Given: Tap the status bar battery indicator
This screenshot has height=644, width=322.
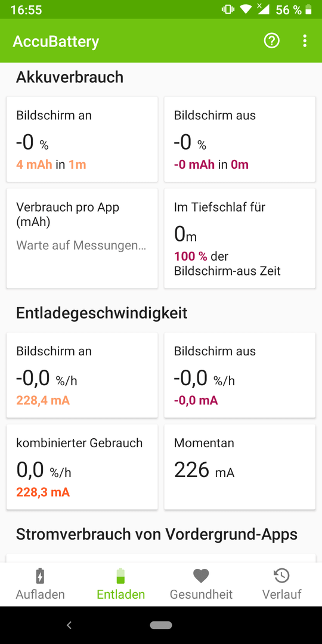Looking at the screenshot, I should [x=308, y=10].
